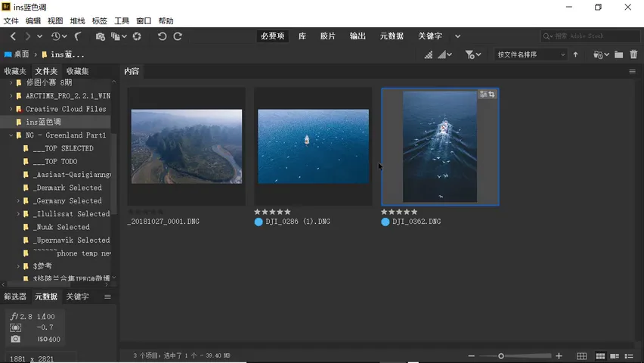Open thumbnail quality options dropdown
Viewport: 644px width, 363px height.
444,54
